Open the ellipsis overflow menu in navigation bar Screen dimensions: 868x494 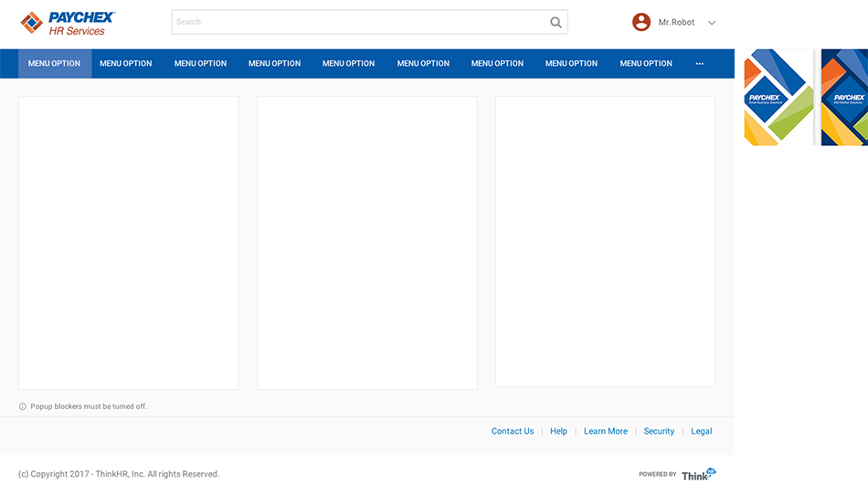coord(700,64)
